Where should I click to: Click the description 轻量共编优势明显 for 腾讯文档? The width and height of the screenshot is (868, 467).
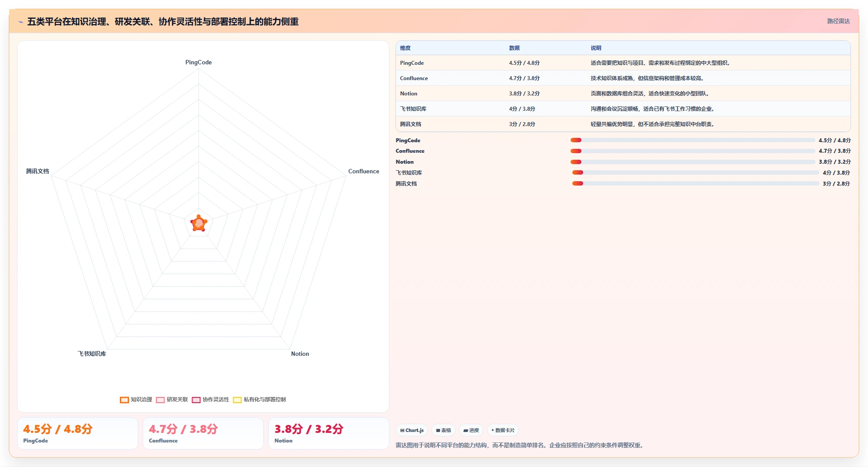pos(653,124)
